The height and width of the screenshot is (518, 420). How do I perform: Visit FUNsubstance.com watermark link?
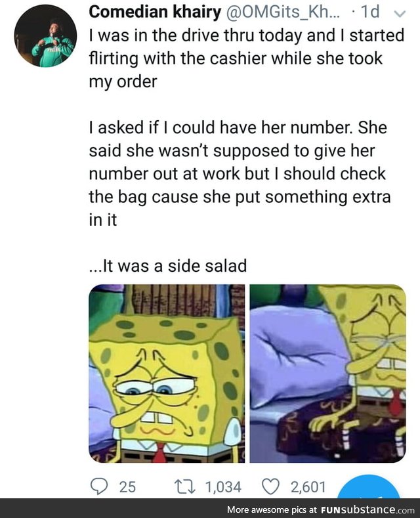click(x=367, y=509)
